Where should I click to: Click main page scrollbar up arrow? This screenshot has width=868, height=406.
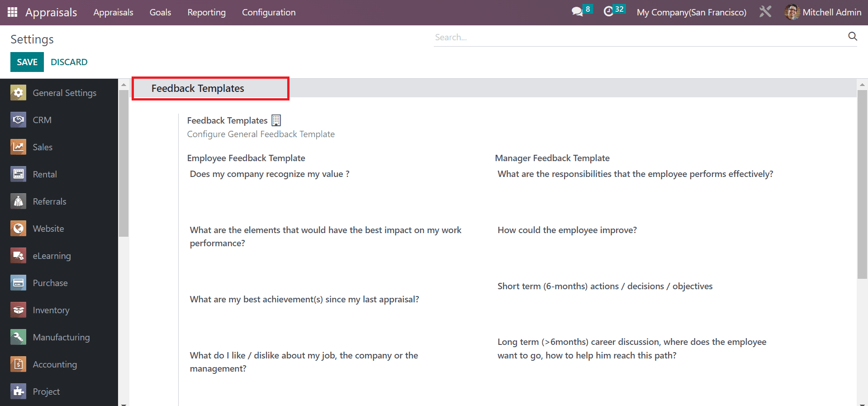point(862,84)
